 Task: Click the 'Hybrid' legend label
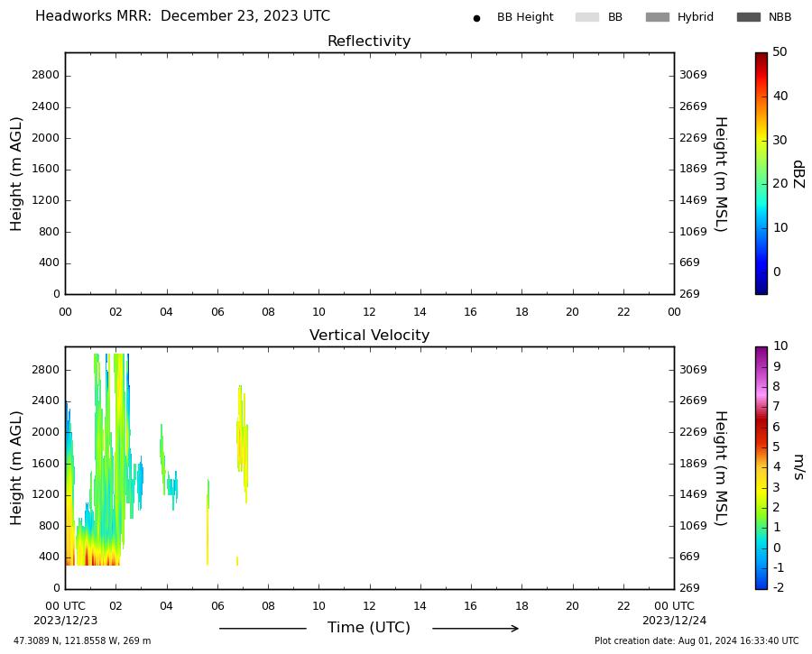coord(696,17)
